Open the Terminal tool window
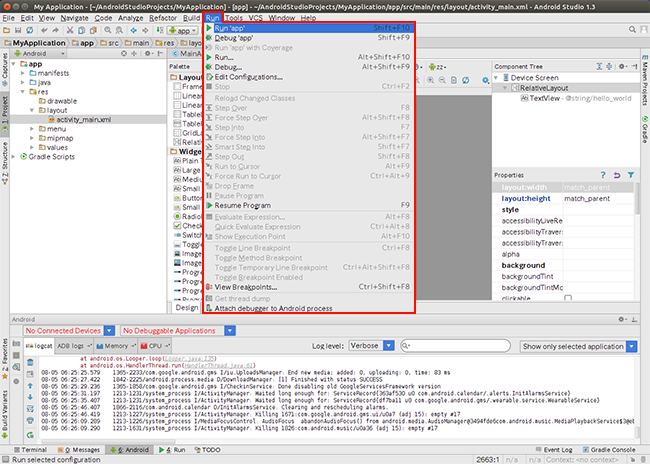650x464 pixels. [30, 450]
